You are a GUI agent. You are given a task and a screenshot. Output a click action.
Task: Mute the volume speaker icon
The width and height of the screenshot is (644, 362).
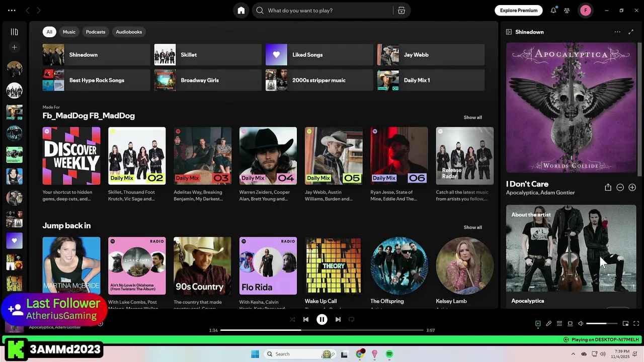(x=581, y=324)
